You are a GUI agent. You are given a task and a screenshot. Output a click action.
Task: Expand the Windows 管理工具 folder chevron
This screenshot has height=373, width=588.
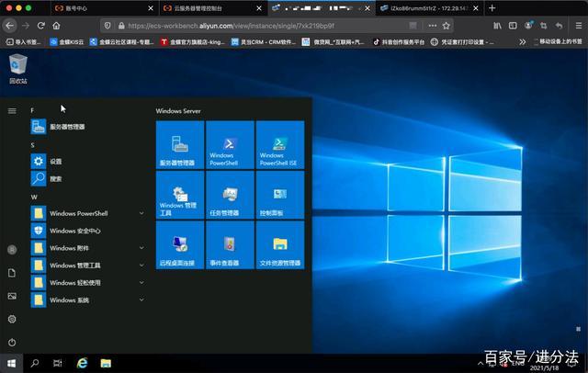pyautogui.click(x=141, y=265)
